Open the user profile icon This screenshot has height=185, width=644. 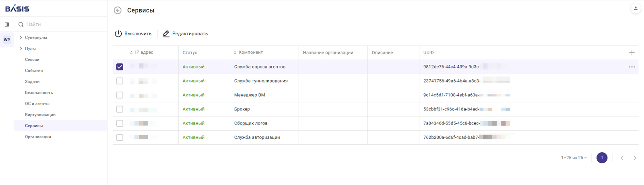click(x=636, y=8)
